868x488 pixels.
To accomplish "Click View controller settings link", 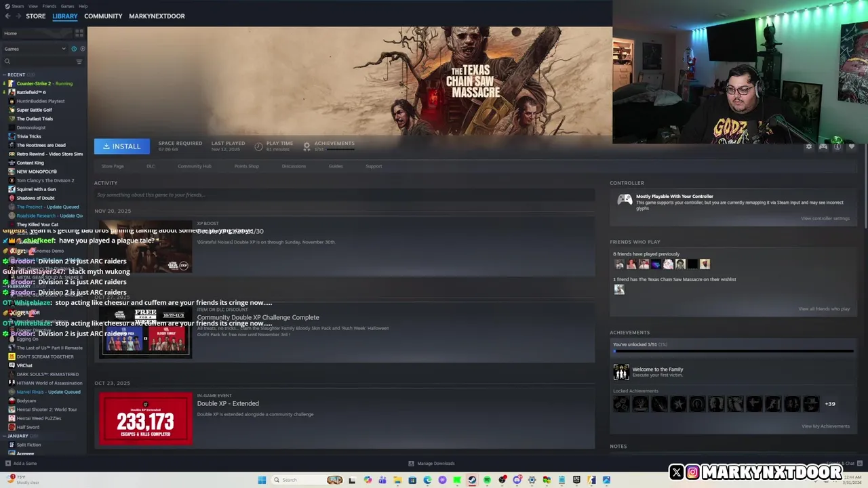I will coord(825,218).
